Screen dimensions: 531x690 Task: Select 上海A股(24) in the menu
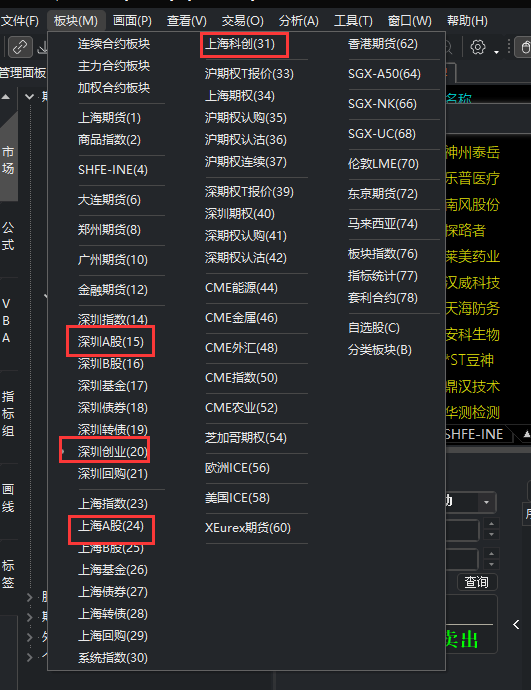click(x=111, y=525)
